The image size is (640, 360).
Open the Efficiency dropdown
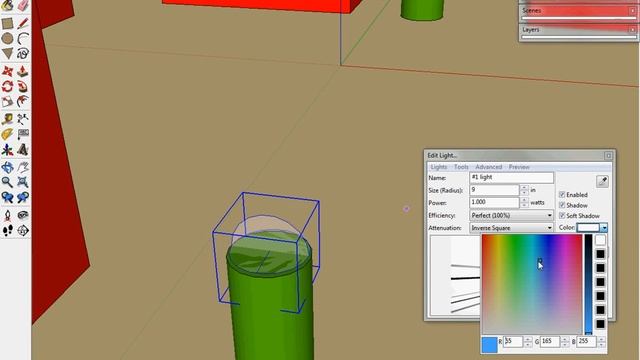(x=511, y=215)
